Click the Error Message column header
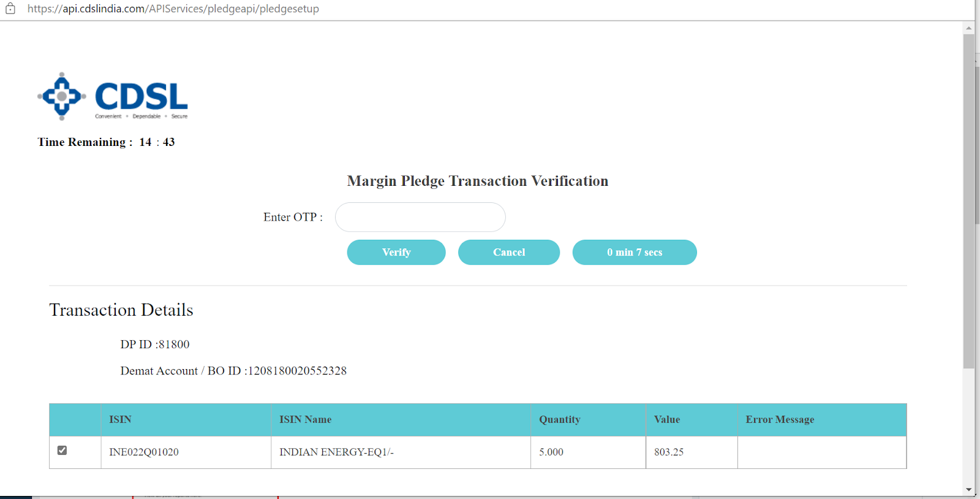Image resolution: width=980 pixels, height=499 pixels. click(x=822, y=420)
